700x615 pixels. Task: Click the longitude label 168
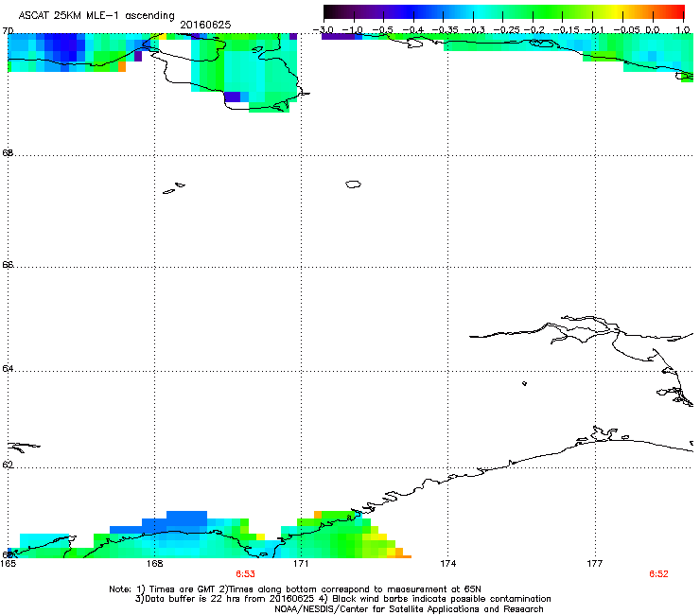pos(154,564)
